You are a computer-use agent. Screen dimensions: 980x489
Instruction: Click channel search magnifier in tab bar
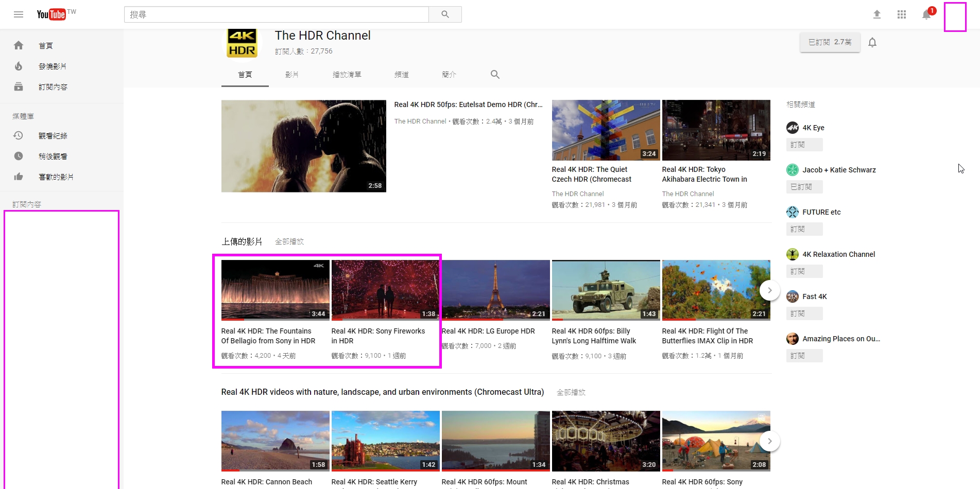click(495, 74)
